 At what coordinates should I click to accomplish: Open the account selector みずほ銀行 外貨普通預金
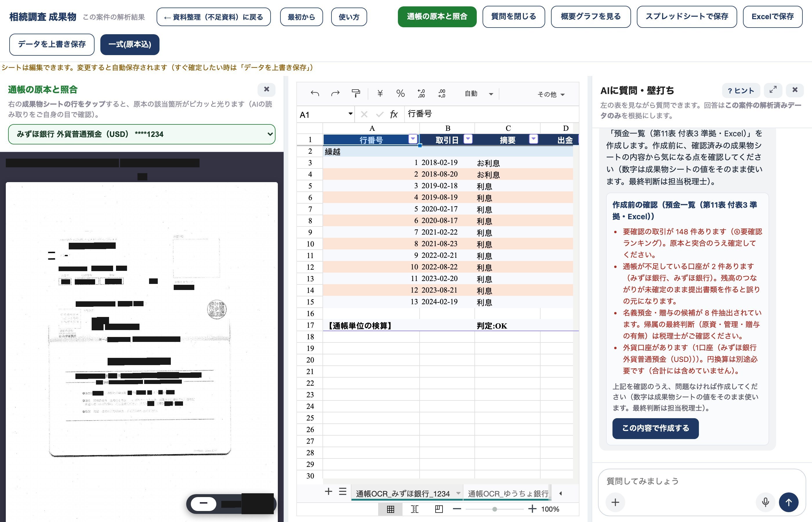(x=142, y=134)
